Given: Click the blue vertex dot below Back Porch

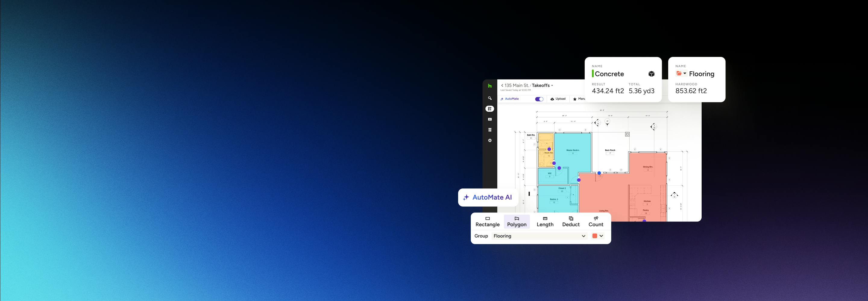Looking at the screenshot, I should (599, 173).
